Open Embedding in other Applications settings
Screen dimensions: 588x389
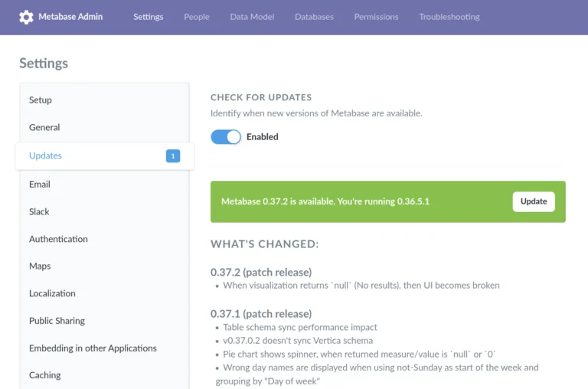(x=104, y=348)
